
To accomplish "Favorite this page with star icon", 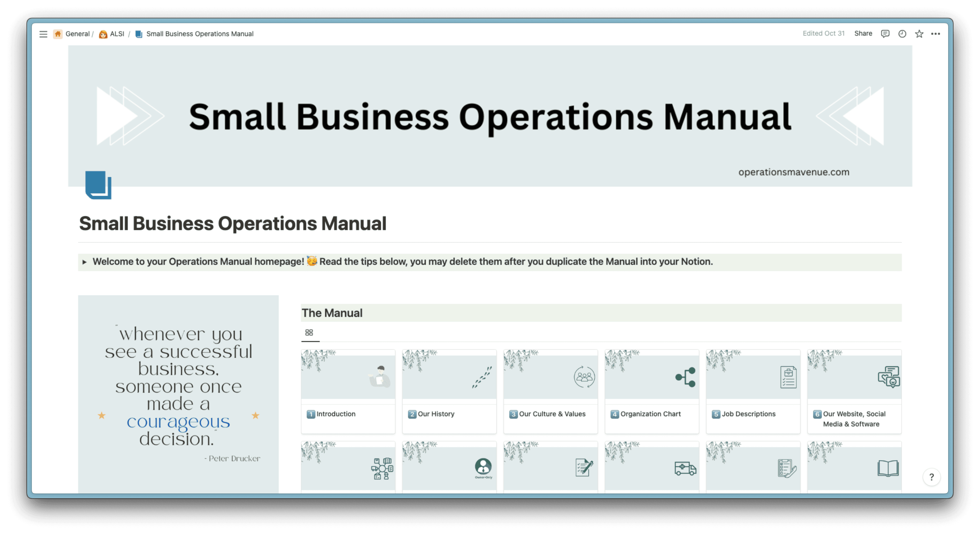I will pos(919,34).
